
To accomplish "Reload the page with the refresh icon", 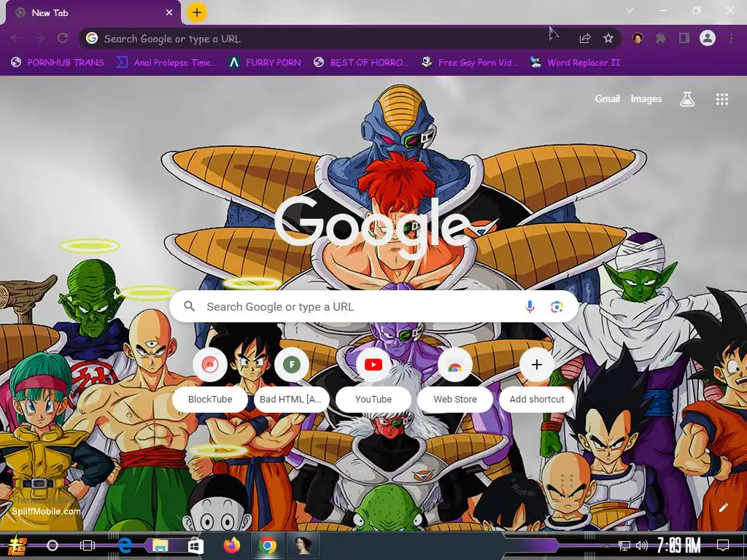I will (x=63, y=38).
